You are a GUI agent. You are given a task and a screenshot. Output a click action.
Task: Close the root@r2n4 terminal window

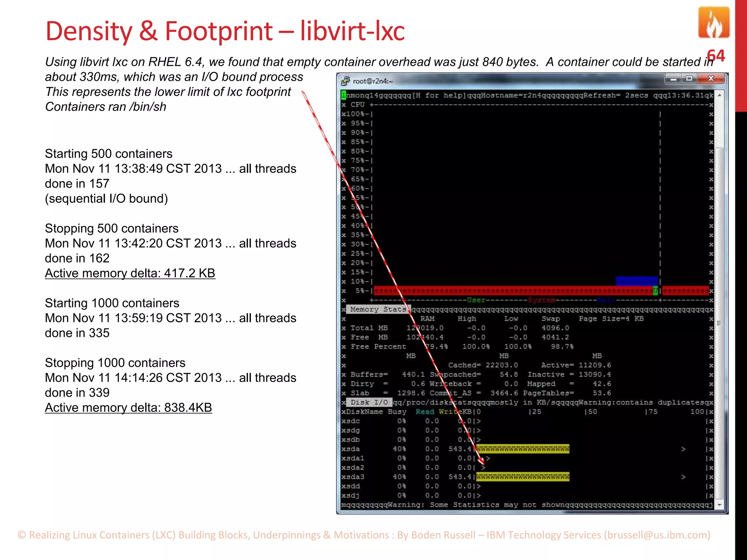pyautogui.click(x=711, y=79)
